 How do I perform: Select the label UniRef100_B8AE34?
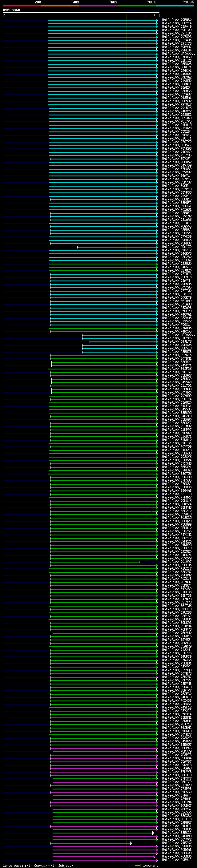point(177,88)
